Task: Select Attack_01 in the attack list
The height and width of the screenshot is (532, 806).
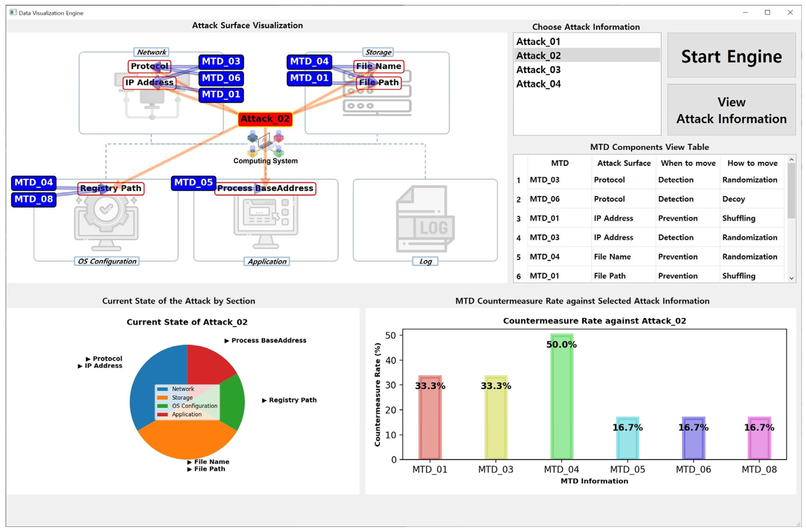Action: (538, 42)
